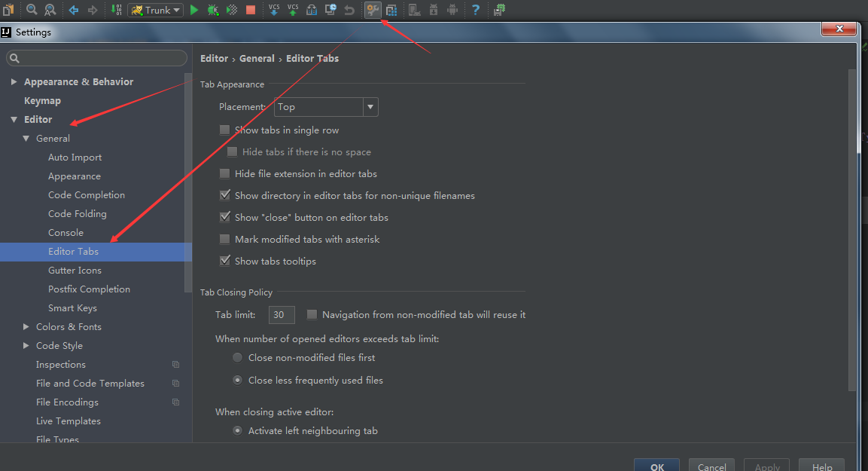The width and height of the screenshot is (868, 471).
Task: Click the OK button
Action: coord(657,465)
